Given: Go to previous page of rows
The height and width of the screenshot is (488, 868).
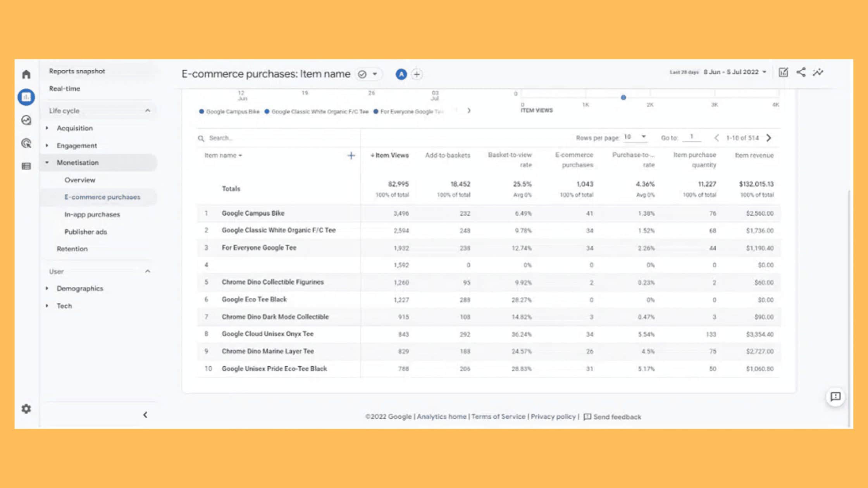Looking at the screenshot, I should click(x=716, y=138).
